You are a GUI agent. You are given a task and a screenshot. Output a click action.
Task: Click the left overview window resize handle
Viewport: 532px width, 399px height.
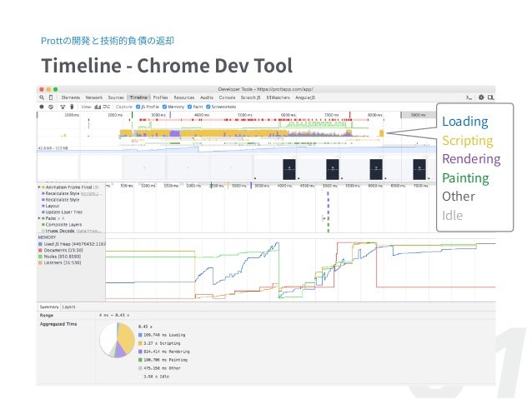tap(38, 115)
